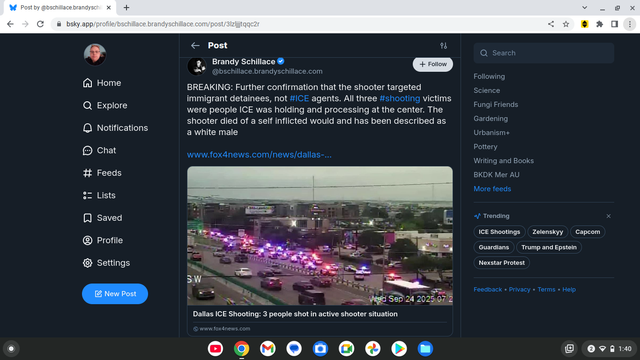Click the Search input field
This screenshot has width=640, height=360.
544,53
